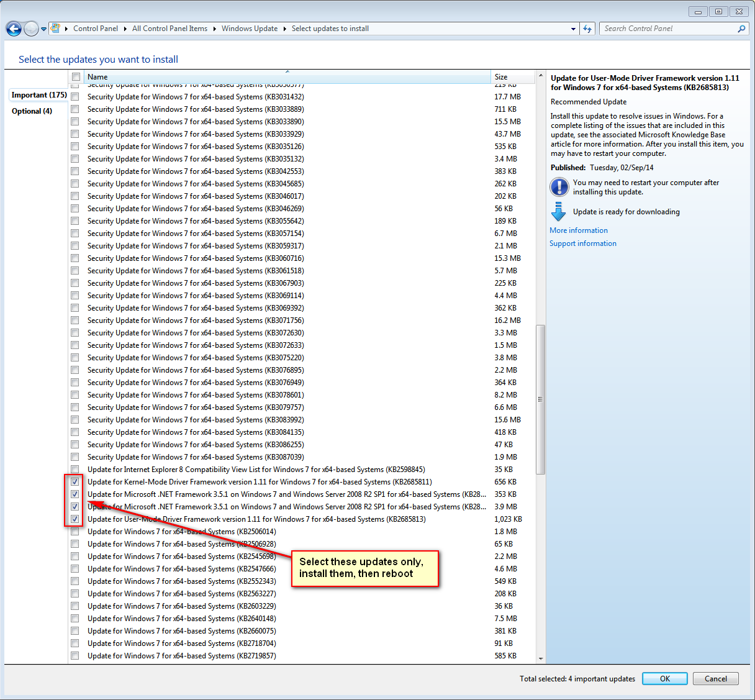Check the Internet Explorer 8 Compatibility View update
This screenshot has width=755, height=700.
click(x=75, y=470)
